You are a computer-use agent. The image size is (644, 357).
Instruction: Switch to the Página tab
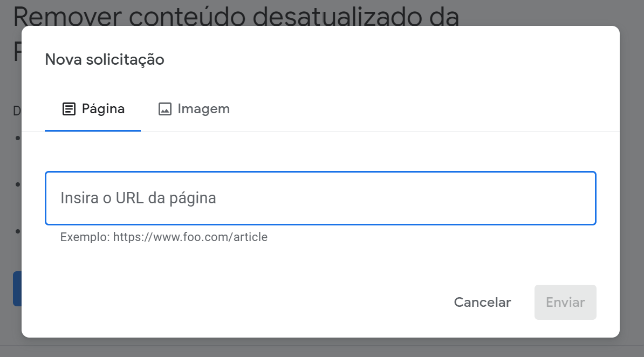pyautogui.click(x=92, y=108)
